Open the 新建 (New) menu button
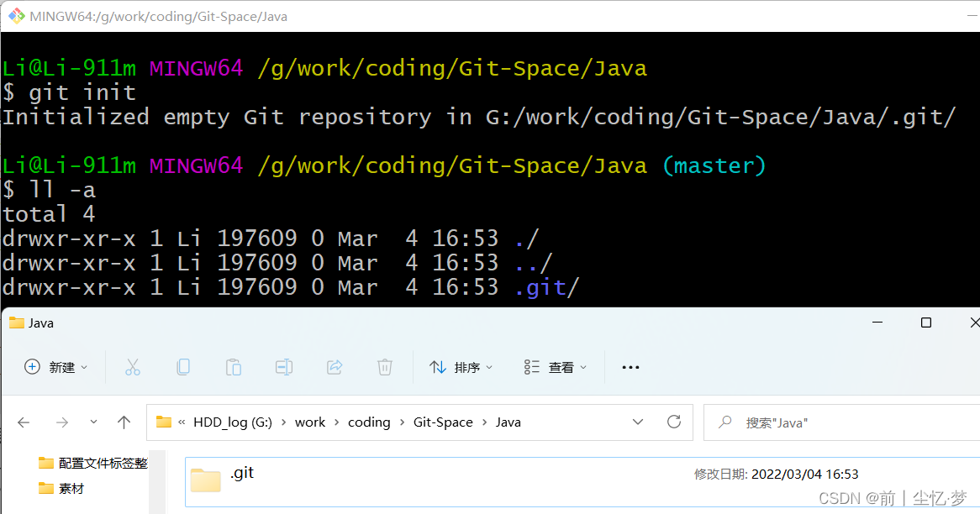The height and width of the screenshot is (514, 980). coord(55,367)
